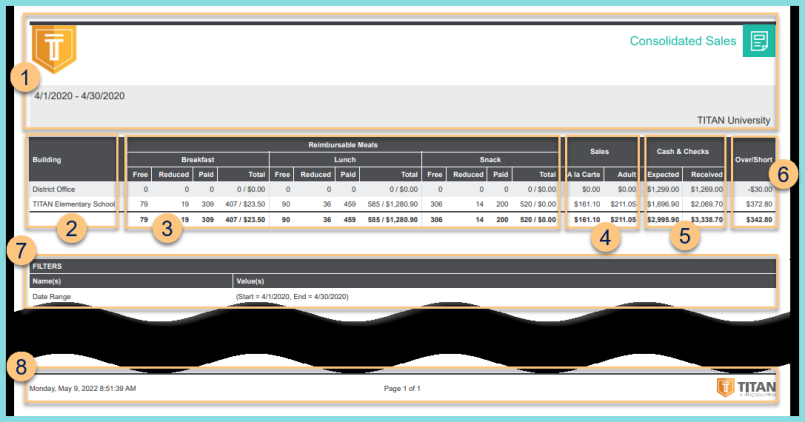
Task: Click the "$1,269.00" received amount
Action: [707, 189]
